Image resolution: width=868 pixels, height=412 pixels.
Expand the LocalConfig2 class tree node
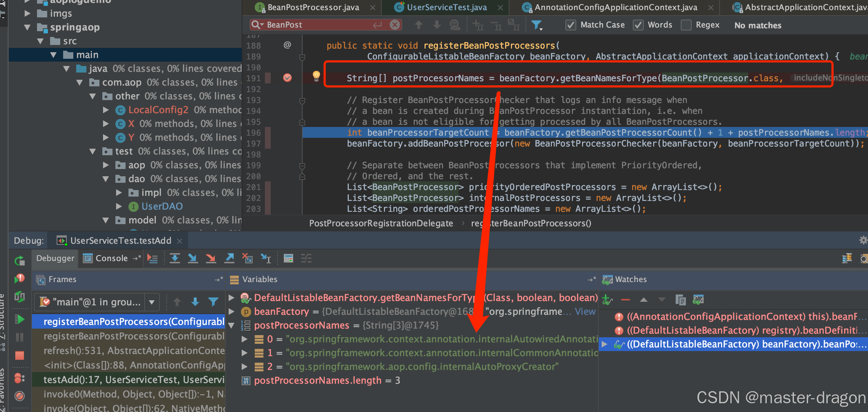pyautogui.click(x=106, y=110)
